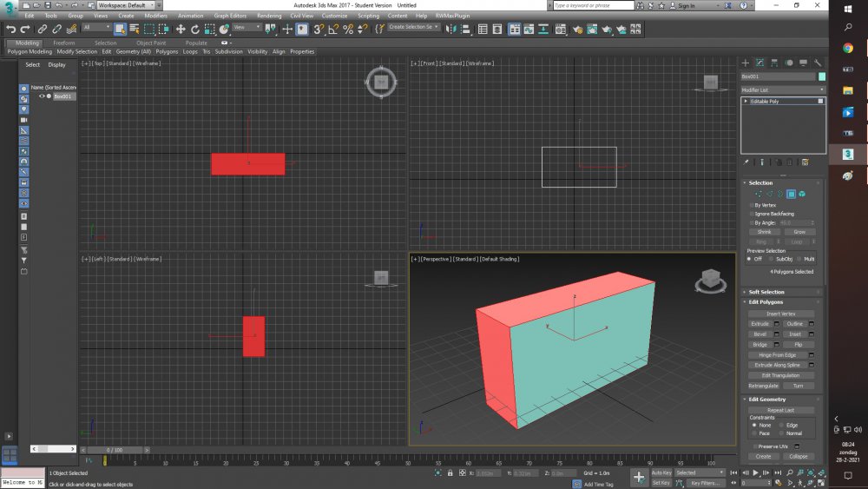The image size is (868, 489).
Task: Toggle the Angle Snap icon
Action: click(333, 29)
